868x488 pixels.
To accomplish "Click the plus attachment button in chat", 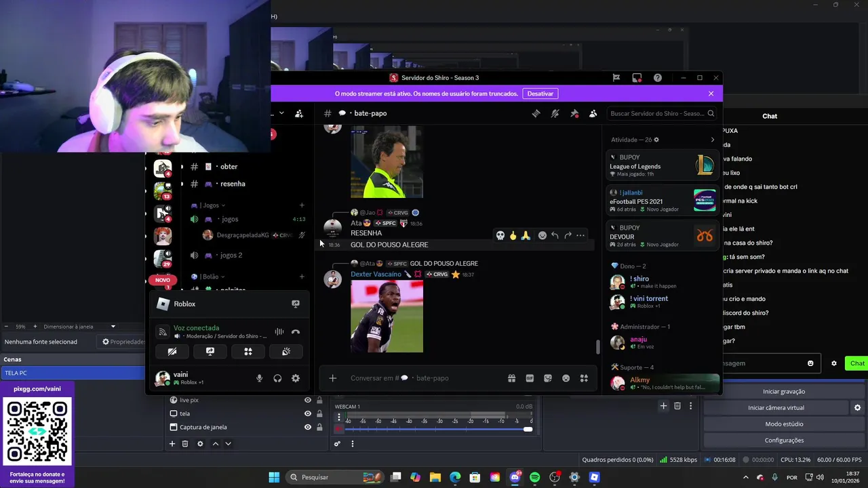I will (x=332, y=378).
